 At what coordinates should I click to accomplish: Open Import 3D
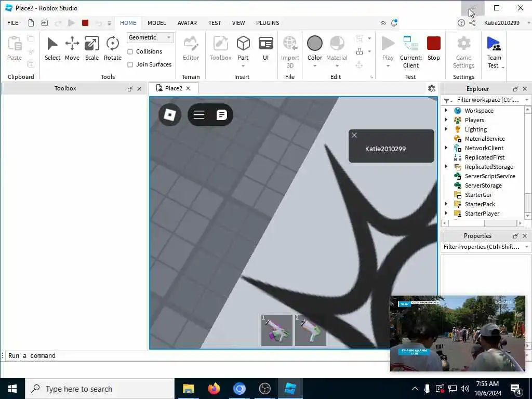[290, 52]
